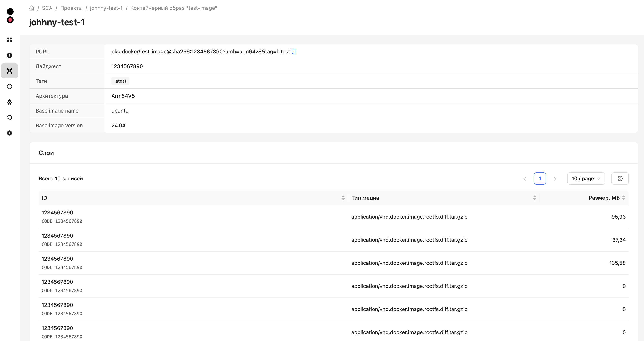Open the 10 / page size dropdown
The image size is (644, 341).
(586, 178)
